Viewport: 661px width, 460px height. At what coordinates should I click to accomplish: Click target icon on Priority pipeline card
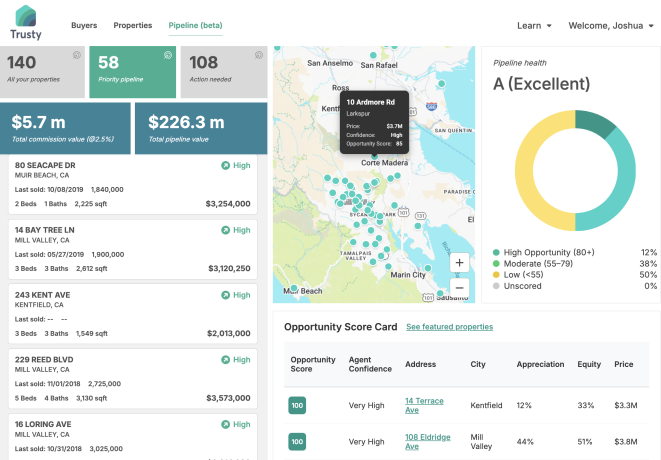point(169,54)
